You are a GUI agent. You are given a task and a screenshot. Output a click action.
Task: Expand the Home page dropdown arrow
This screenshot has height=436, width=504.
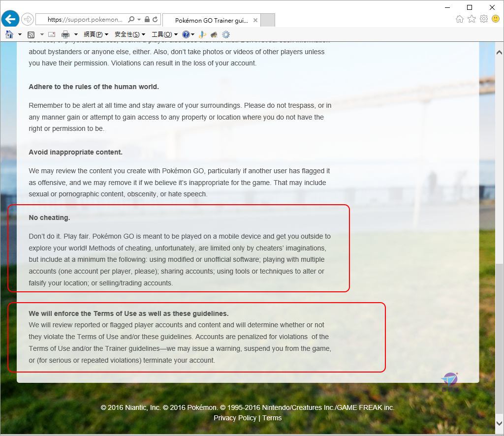[20, 34]
